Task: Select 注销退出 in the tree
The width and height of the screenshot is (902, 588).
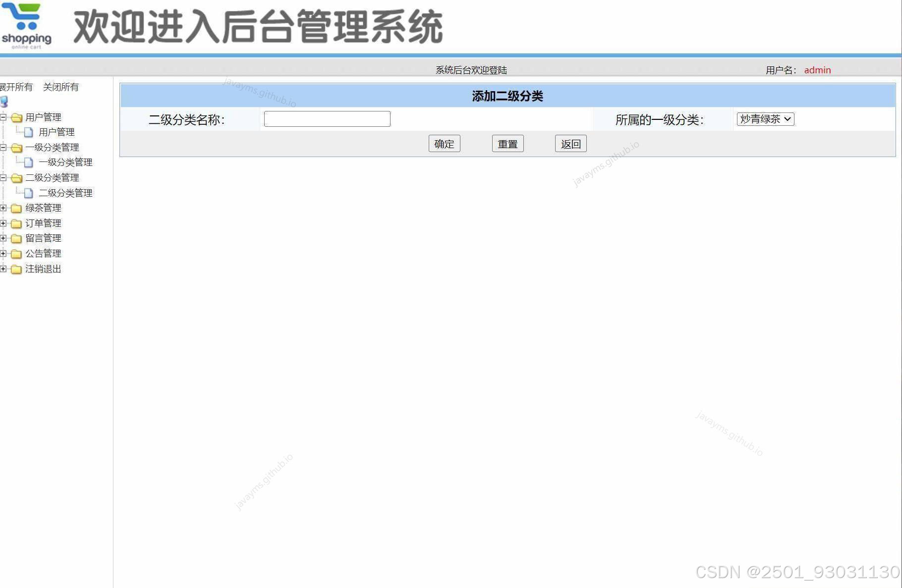Action: [x=44, y=269]
